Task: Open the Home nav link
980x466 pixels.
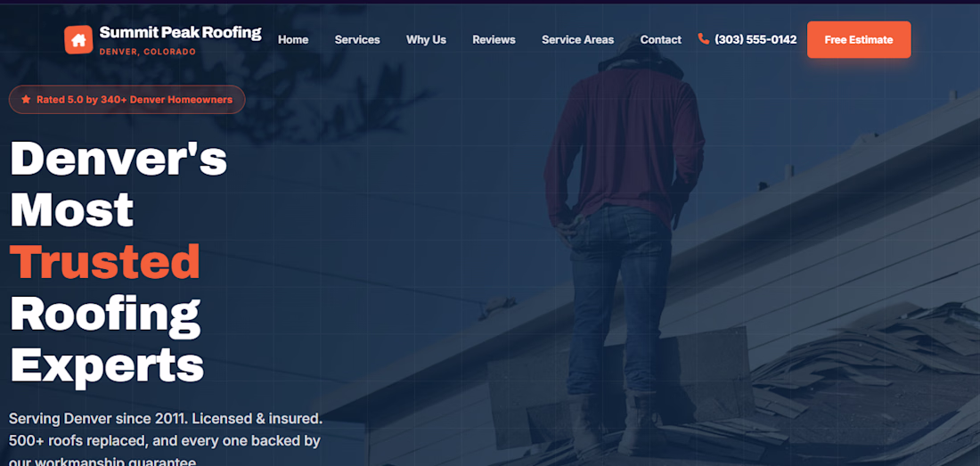Action: (x=293, y=40)
